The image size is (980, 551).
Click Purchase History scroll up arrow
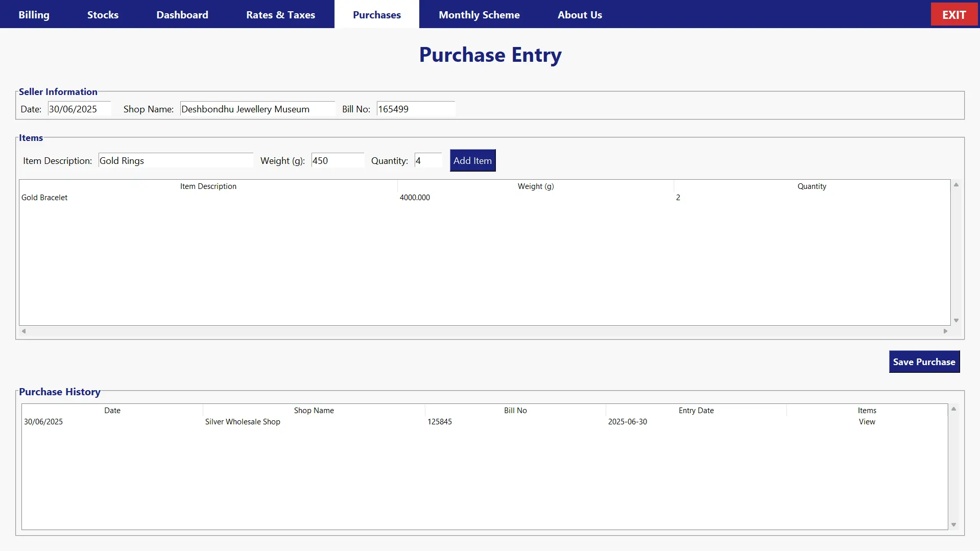953,409
